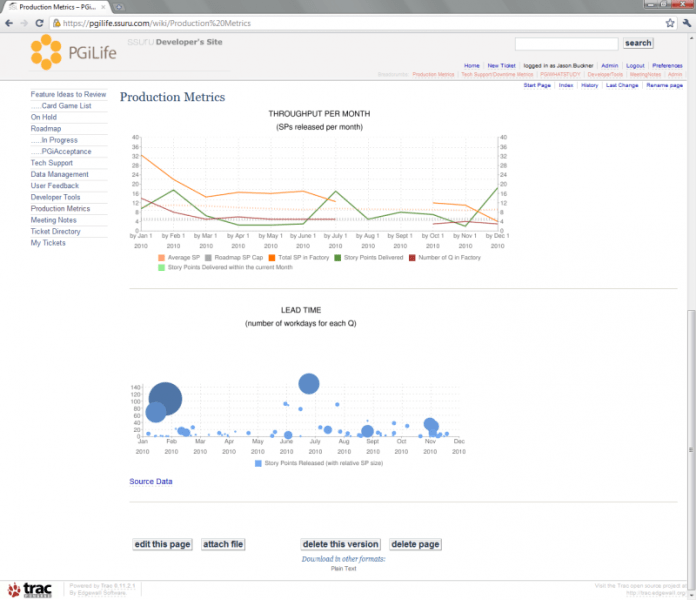Reload the page with the refresh icon

pyautogui.click(x=39, y=23)
